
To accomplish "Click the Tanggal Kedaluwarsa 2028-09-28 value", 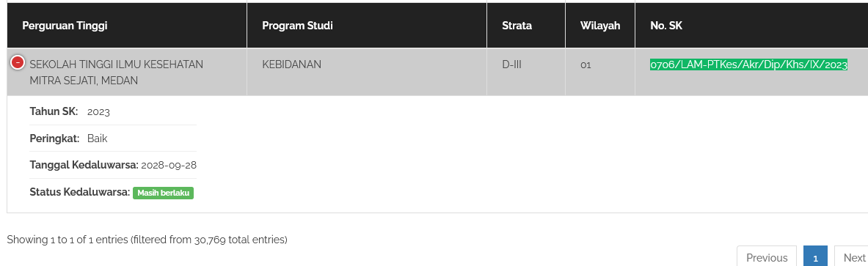I will click(169, 166).
